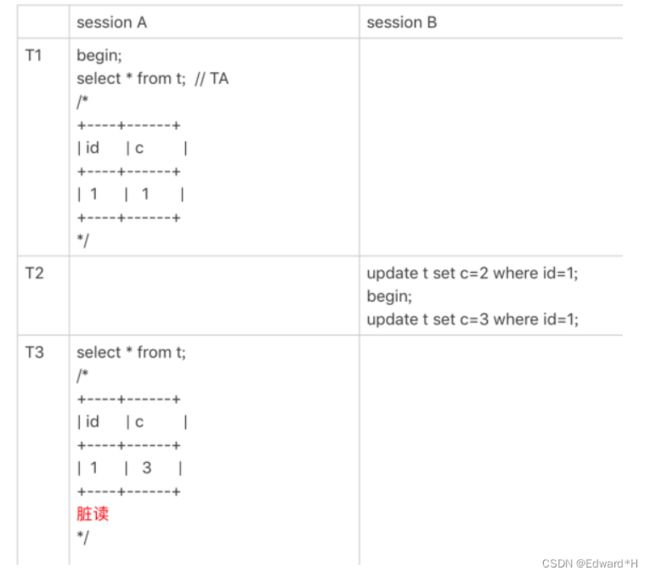Click the empty session B cell in T1

click(491, 147)
